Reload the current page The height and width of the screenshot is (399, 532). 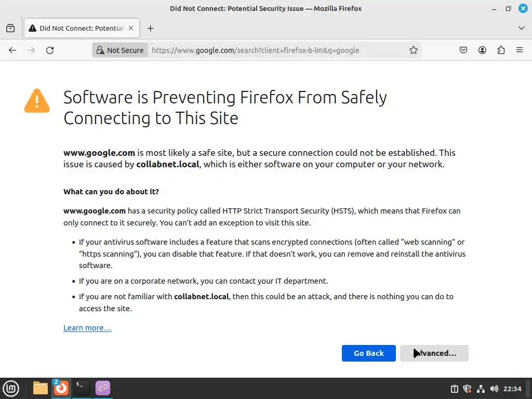(x=50, y=50)
